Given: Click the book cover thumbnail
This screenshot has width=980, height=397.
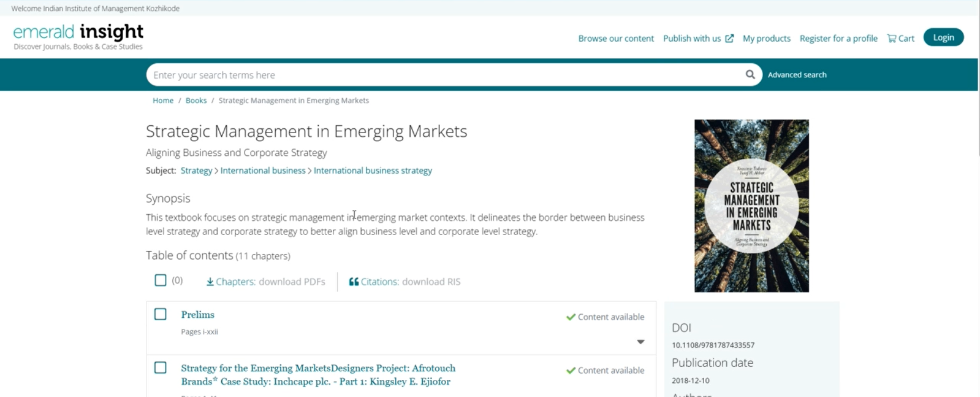Looking at the screenshot, I should coord(751,206).
